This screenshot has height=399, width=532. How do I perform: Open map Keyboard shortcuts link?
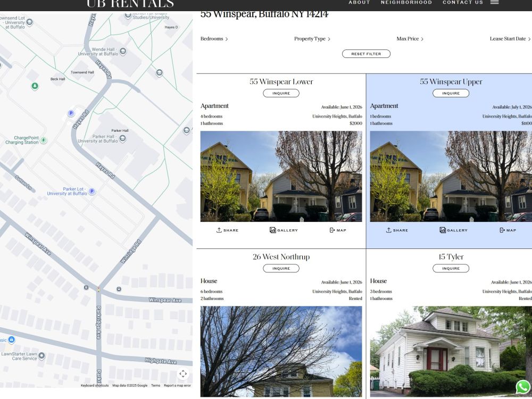pyautogui.click(x=95, y=385)
